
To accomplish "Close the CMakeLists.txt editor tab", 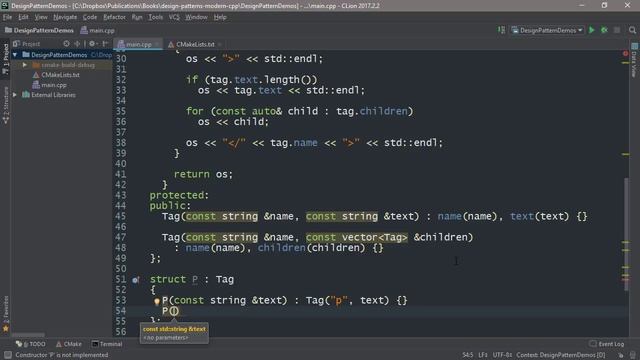I will coord(220,44).
